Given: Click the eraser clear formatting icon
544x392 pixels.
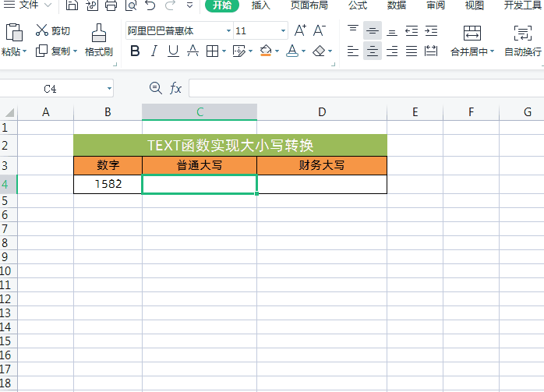Looking at the screenshot, I should coord(319,51).
